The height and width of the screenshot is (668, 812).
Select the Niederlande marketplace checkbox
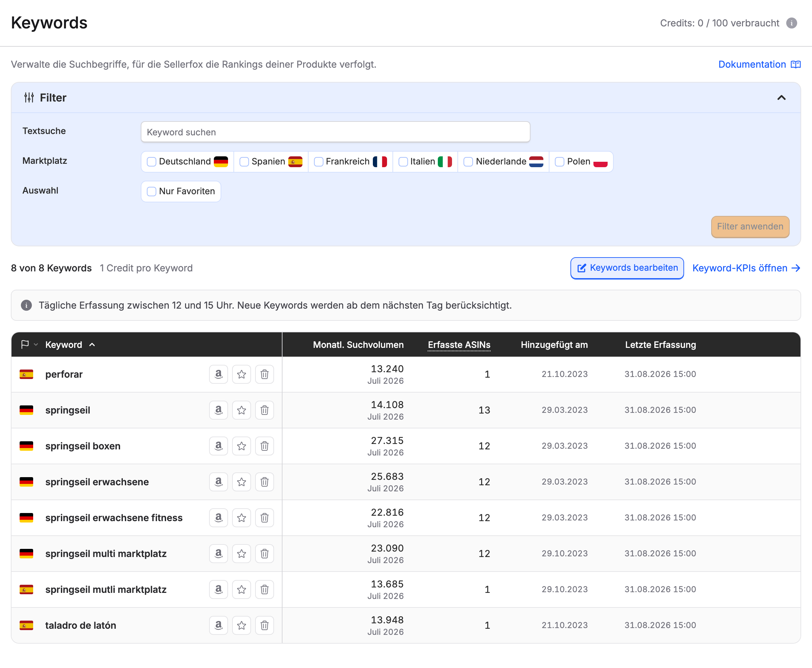(468, 162)
